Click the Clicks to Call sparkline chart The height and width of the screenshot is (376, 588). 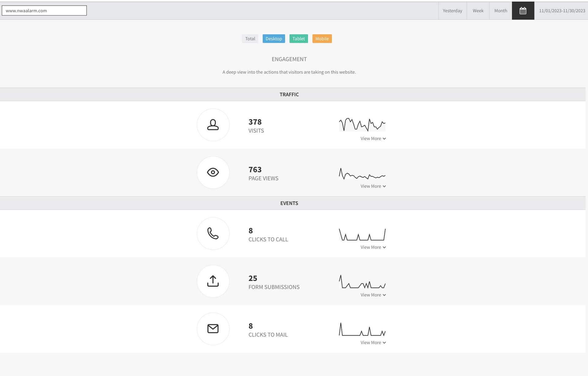(362, 234)
